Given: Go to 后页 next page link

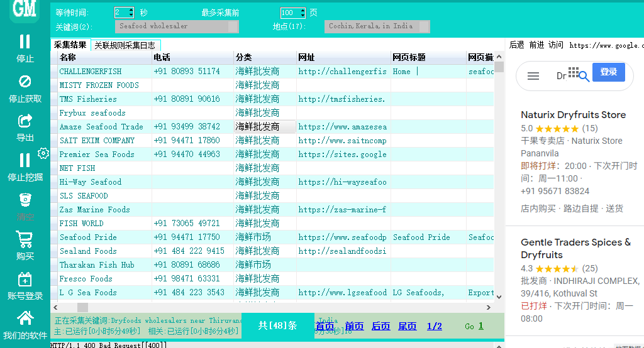Looking at the screenshot, I should (x=380, y=326).
